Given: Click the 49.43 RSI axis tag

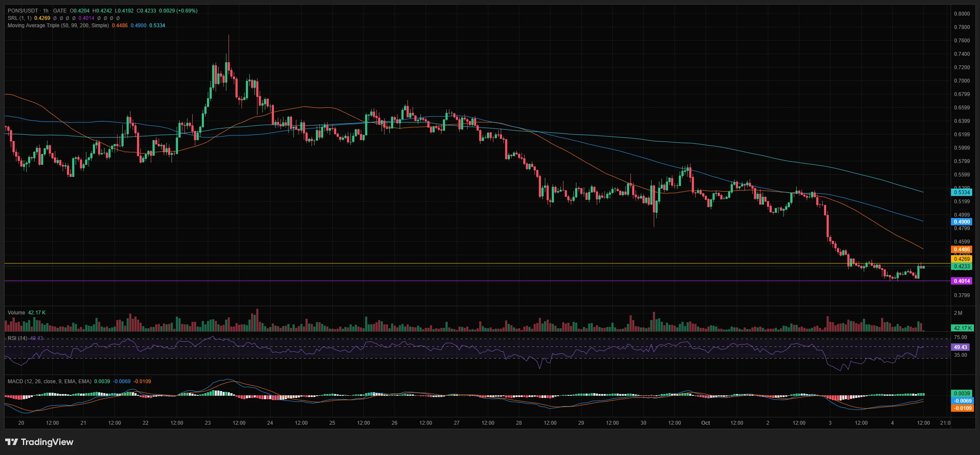Looking at the screenshot, I should coord(961,347).
